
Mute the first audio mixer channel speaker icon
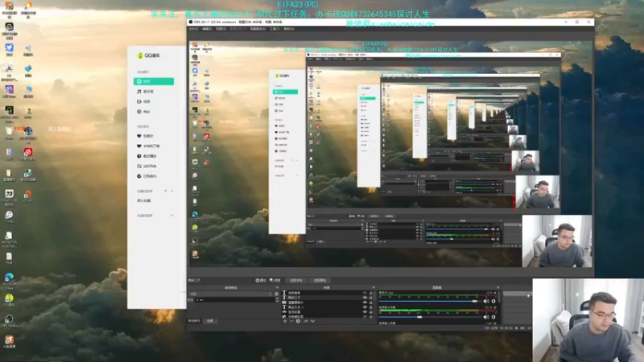[486, 301]
